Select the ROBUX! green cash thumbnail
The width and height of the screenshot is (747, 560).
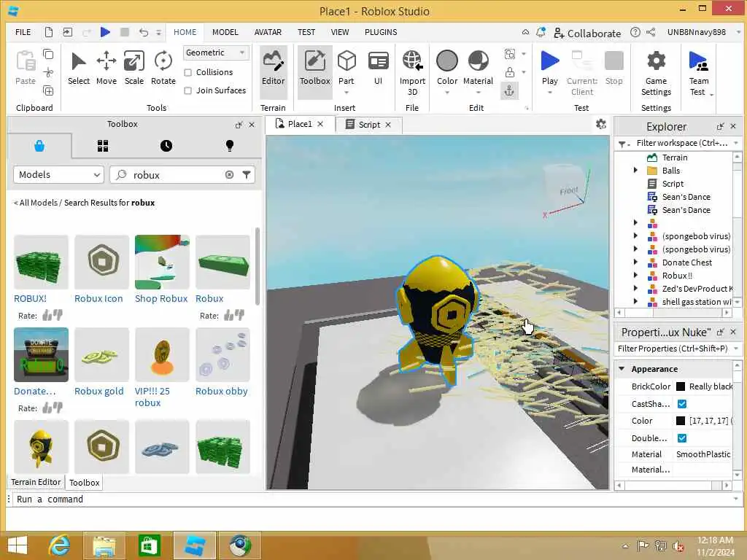click(41, 262)
